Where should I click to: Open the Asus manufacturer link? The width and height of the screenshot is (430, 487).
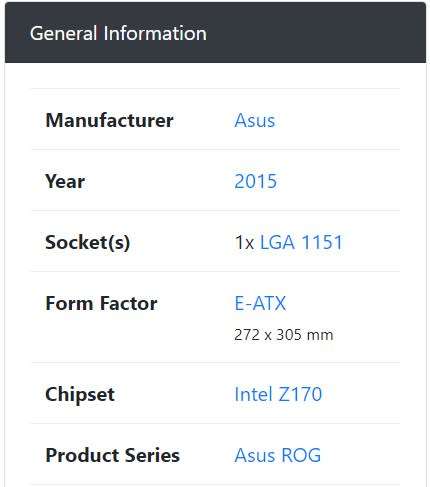point(255,120)
